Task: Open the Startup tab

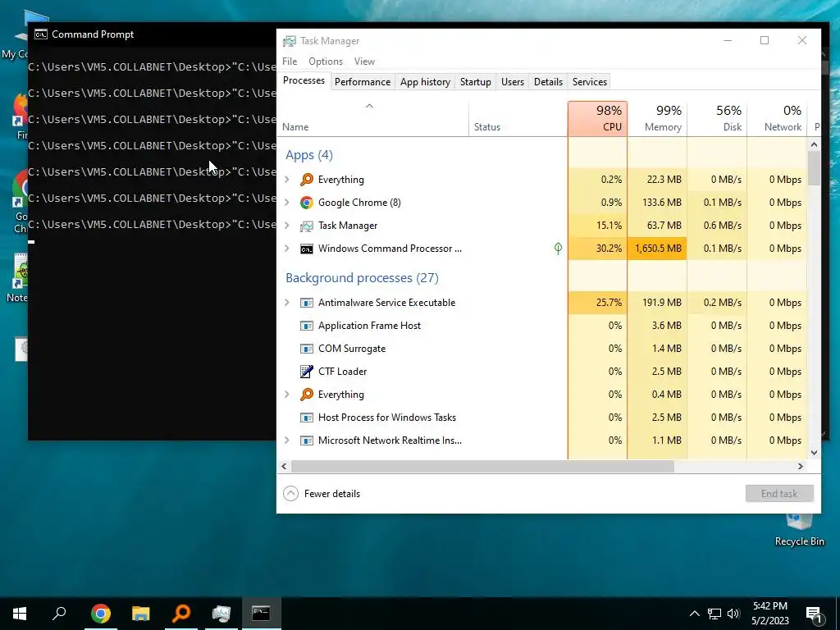Action: 476,82
